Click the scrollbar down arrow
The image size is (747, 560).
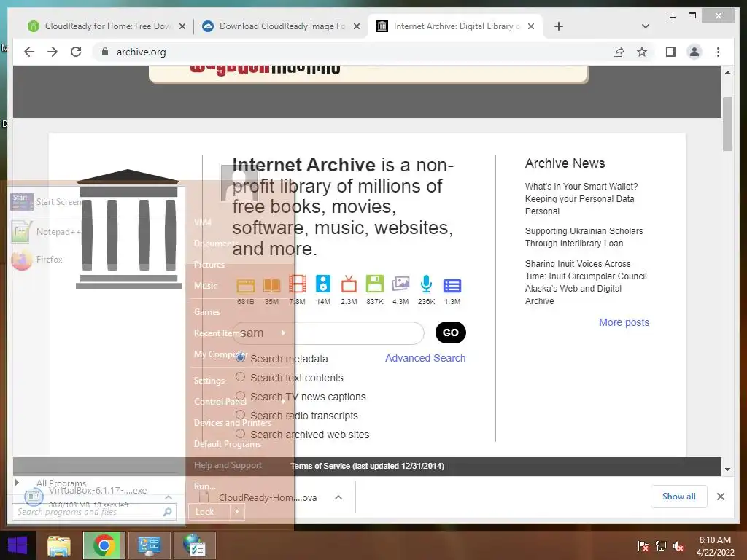click(727, 469)
